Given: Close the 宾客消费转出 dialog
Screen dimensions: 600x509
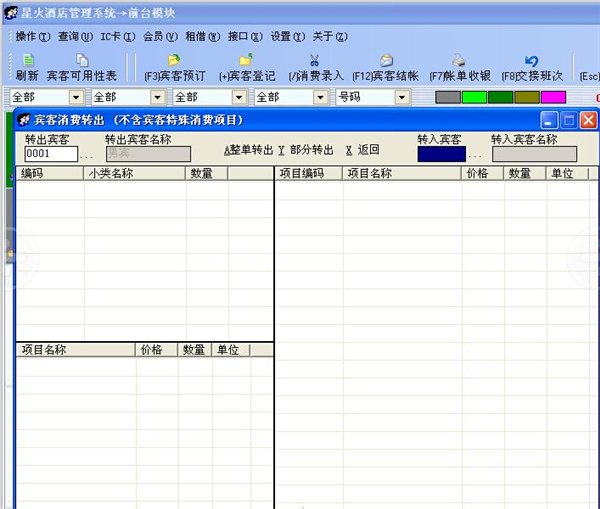Looking at the screenshot, I should pos(589,120).
